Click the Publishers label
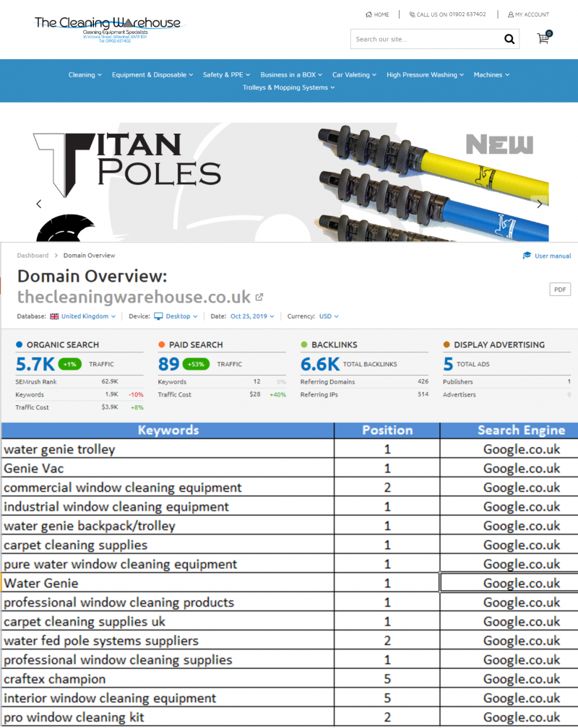 457,381
